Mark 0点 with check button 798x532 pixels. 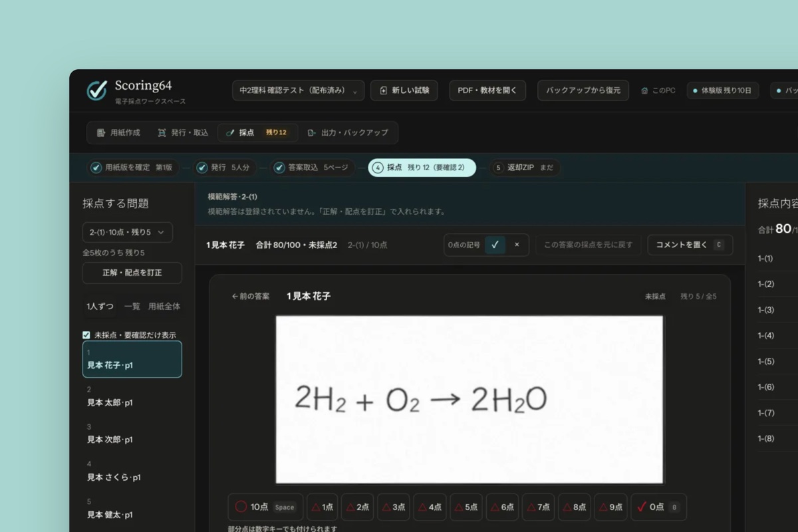tap(658, 507)
